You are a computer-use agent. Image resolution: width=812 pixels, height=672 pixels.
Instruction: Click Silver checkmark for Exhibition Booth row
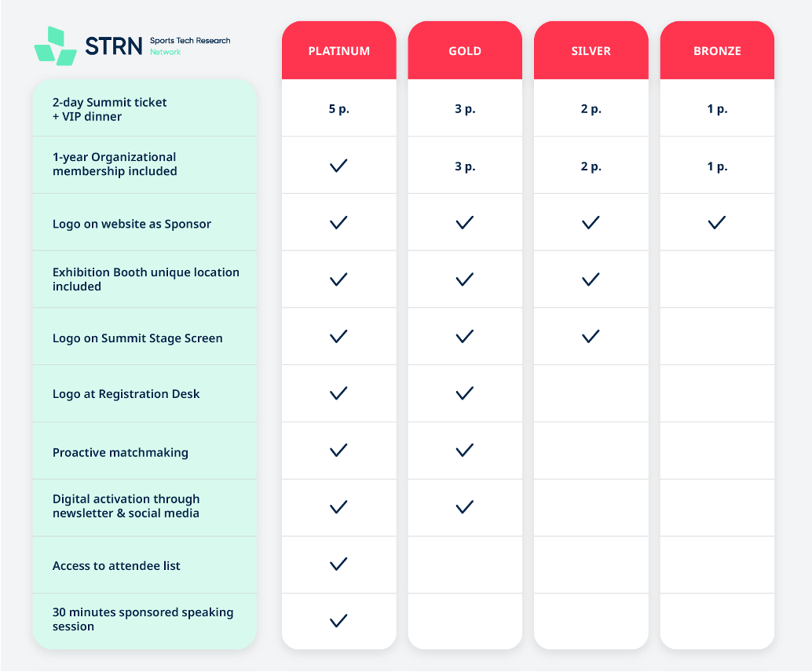coord(591,279)
